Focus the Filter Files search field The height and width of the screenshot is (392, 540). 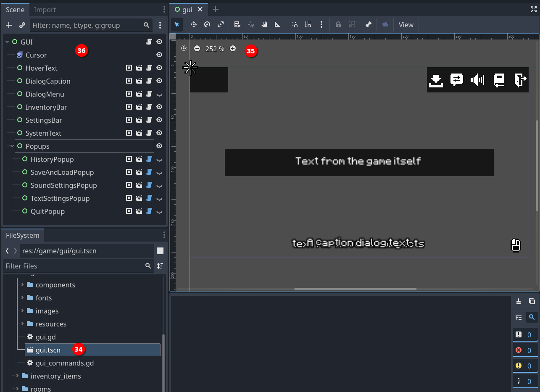click(x=78, y=266)
